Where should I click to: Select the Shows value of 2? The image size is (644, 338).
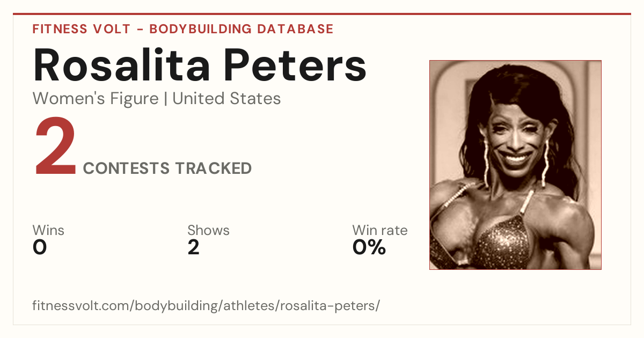pos(194,248)
